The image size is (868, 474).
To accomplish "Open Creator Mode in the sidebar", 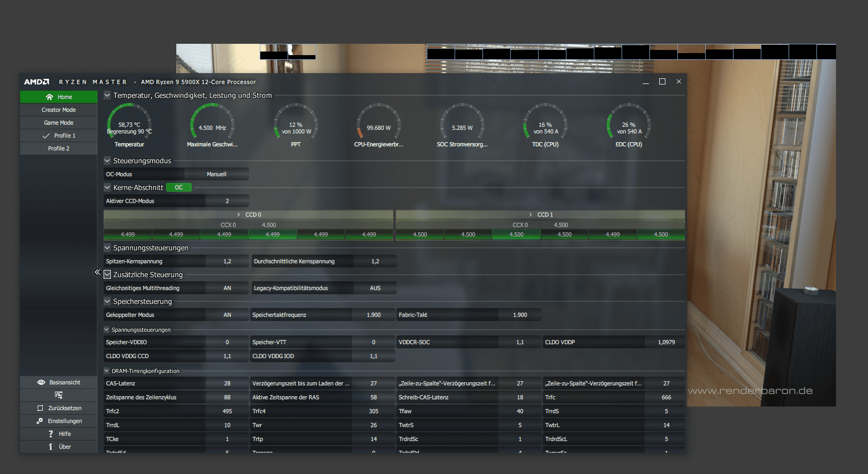I will (59, 110).
